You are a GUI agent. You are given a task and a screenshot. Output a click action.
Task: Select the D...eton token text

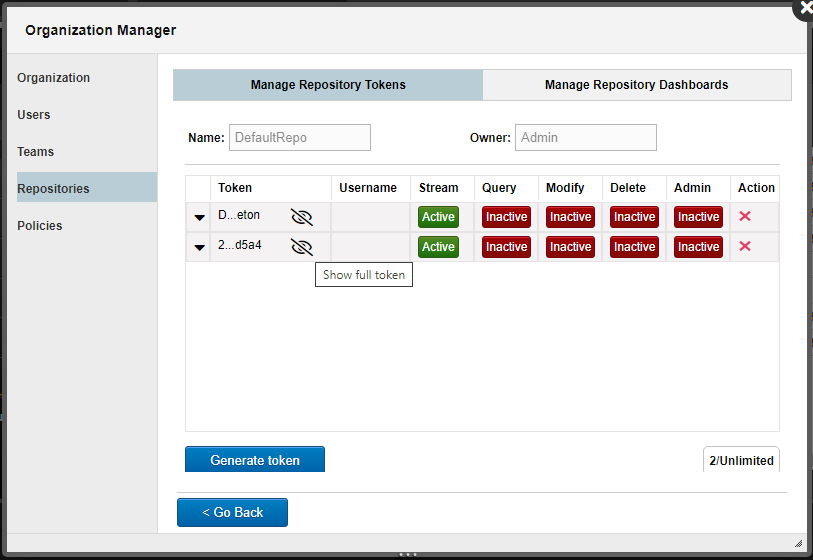[239, 215]
